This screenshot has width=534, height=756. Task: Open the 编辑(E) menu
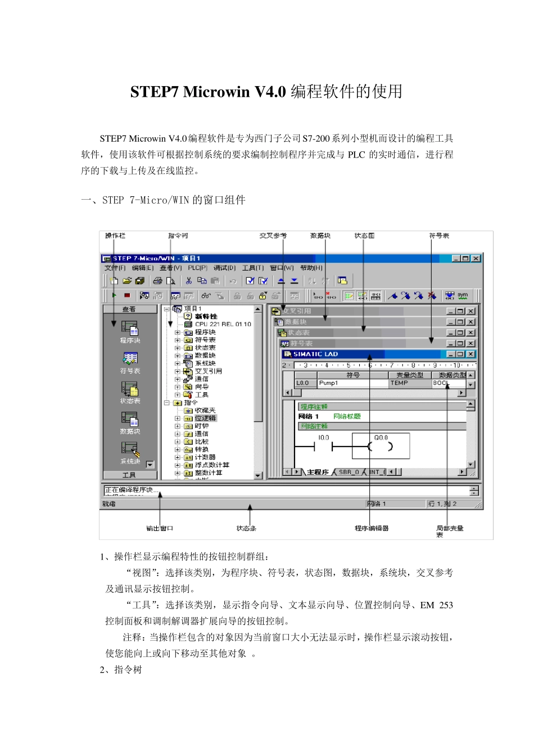click(x=143, y=268)
